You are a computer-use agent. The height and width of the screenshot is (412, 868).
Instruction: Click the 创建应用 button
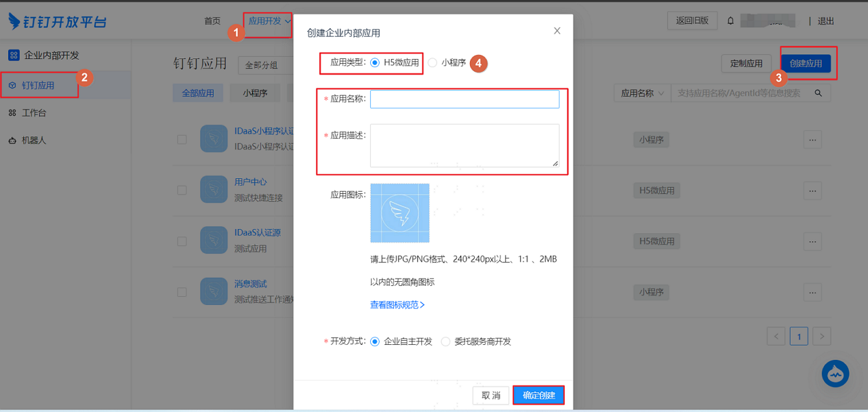[x=806, y=64]
